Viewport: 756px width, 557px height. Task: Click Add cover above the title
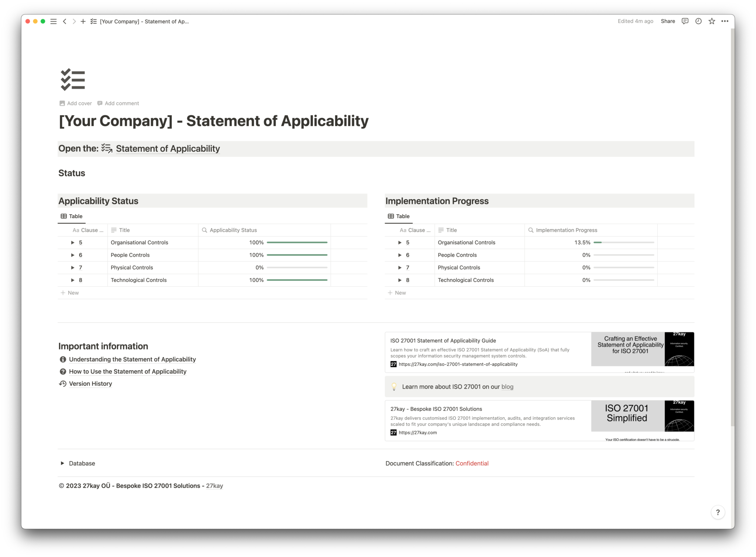click(x=75, y=103)
